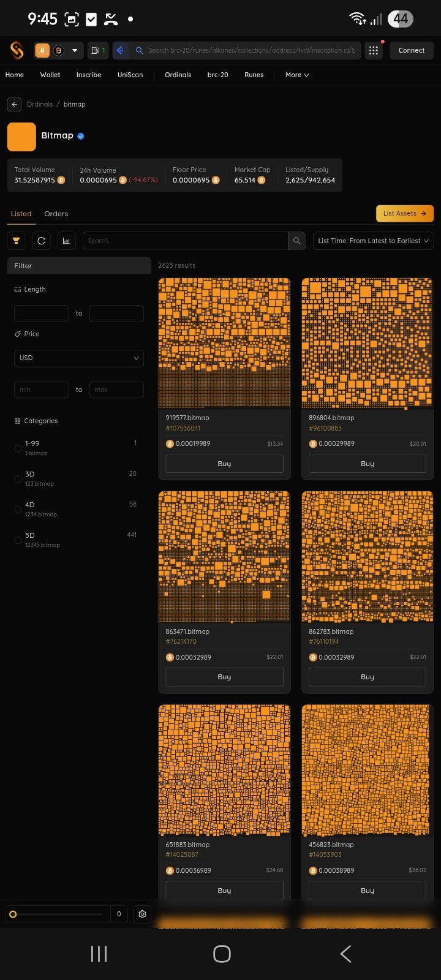Image resolution: width=441 pixels, height=980 pixels.
Task: Select the 3D category radio button
Action: [18, 479]
